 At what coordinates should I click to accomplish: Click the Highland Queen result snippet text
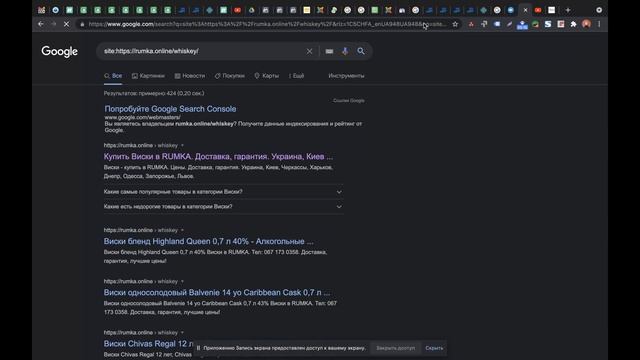point(215,256)
